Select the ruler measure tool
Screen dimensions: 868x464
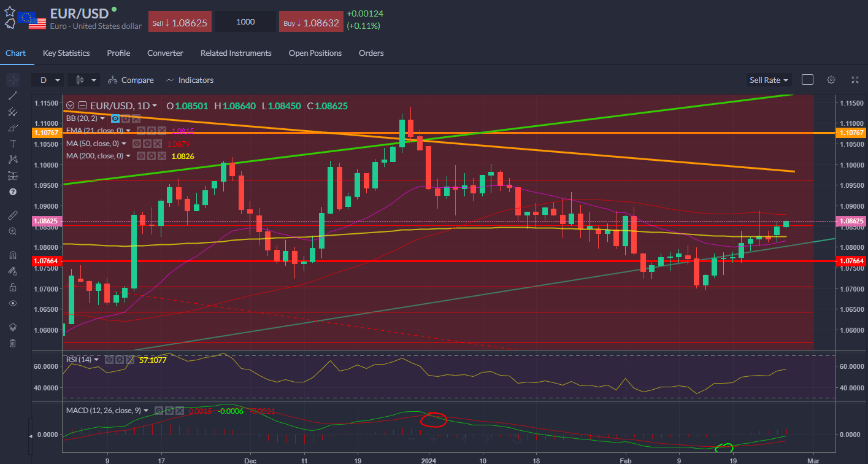coord(13,215)
